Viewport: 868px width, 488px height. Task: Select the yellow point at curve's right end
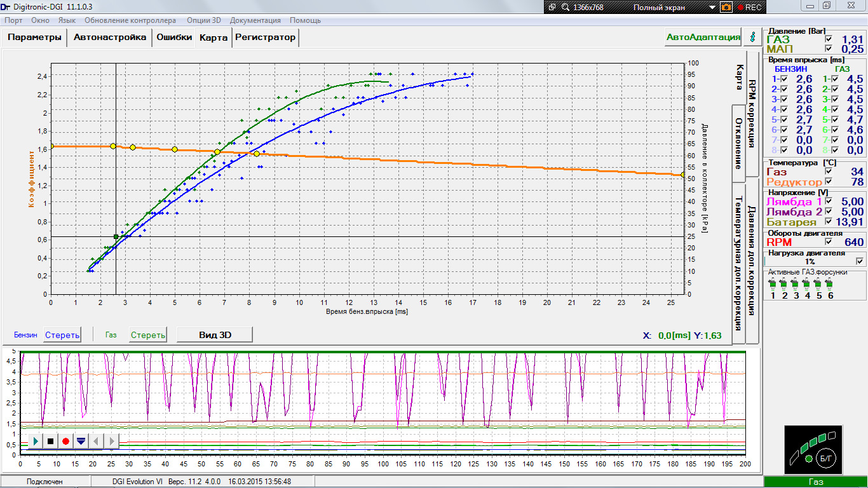[x=683, y=174]
